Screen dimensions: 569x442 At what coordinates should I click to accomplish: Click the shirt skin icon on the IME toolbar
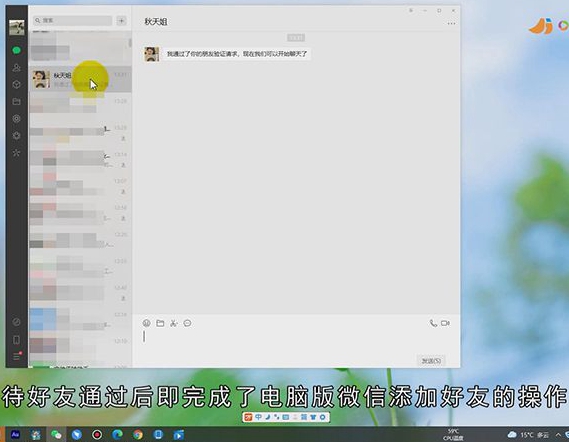point(313,417)
